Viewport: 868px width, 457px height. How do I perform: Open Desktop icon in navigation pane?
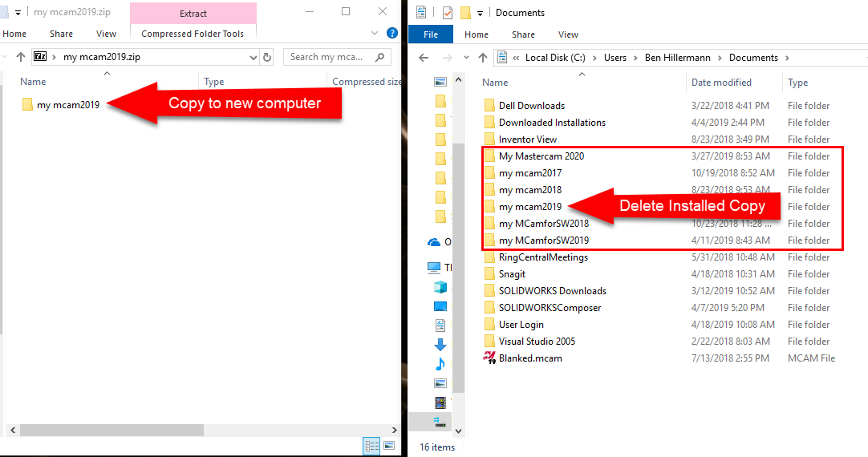coord(440,306)
